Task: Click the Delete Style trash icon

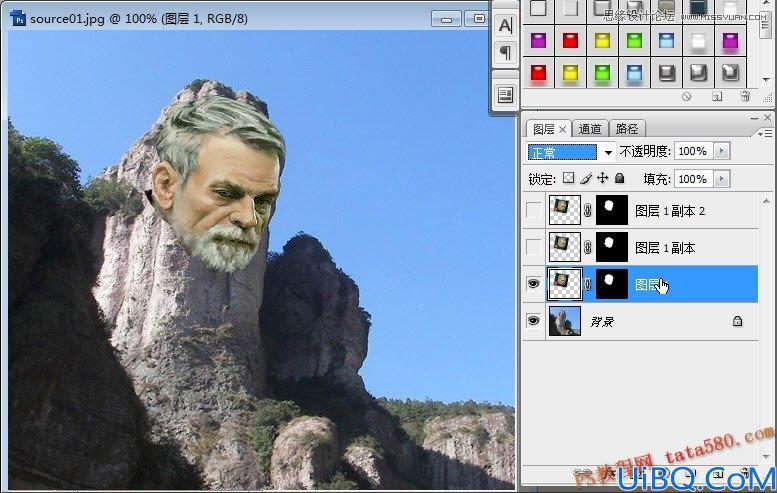Action: [745, 97]
